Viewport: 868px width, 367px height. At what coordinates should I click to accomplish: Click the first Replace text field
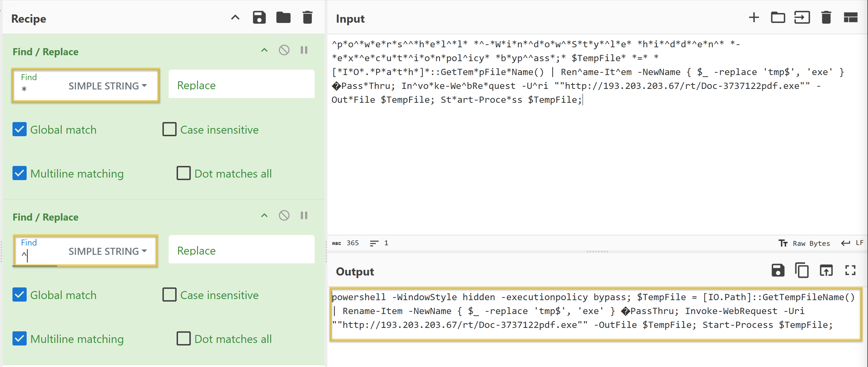coord(241,85)
